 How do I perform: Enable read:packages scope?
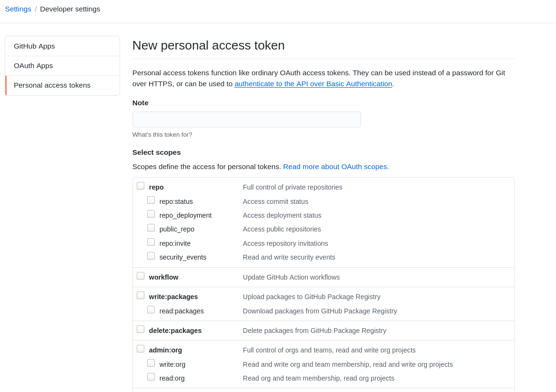(151, 310)
